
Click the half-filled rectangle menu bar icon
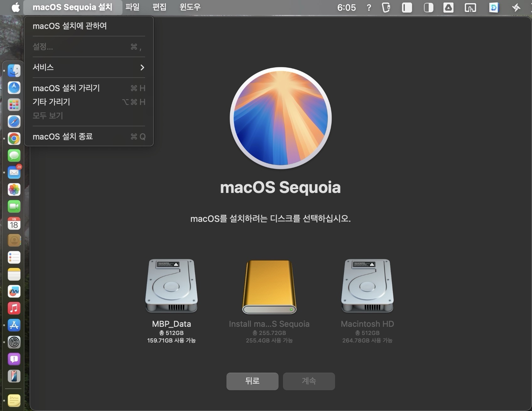coord(428,8)
